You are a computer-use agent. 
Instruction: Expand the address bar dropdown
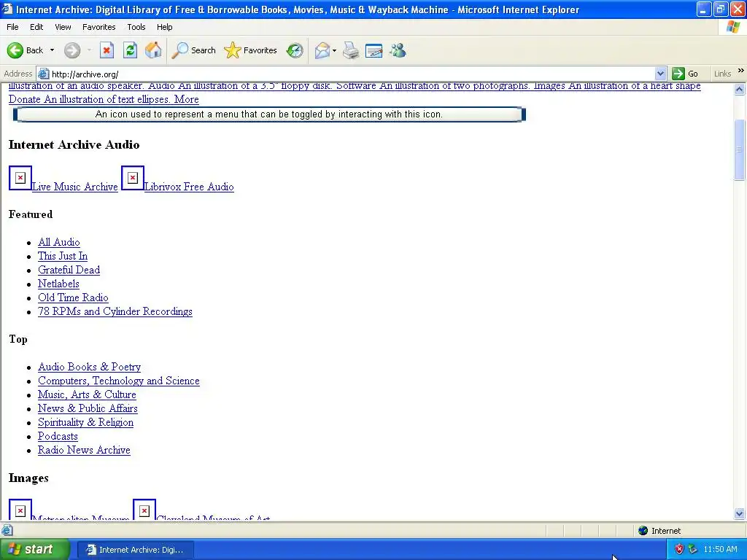660,74
